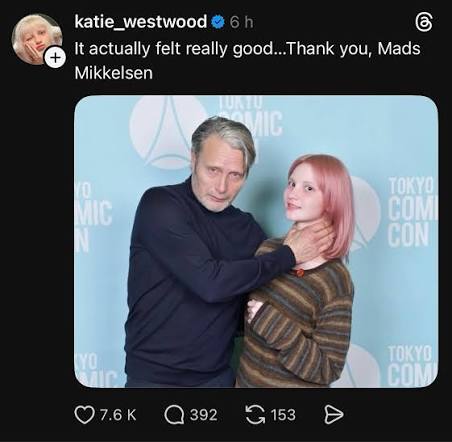
Task: Click the TOKYO COMIC CON text on the backdrop's right
Action: (x=412, y=212)
